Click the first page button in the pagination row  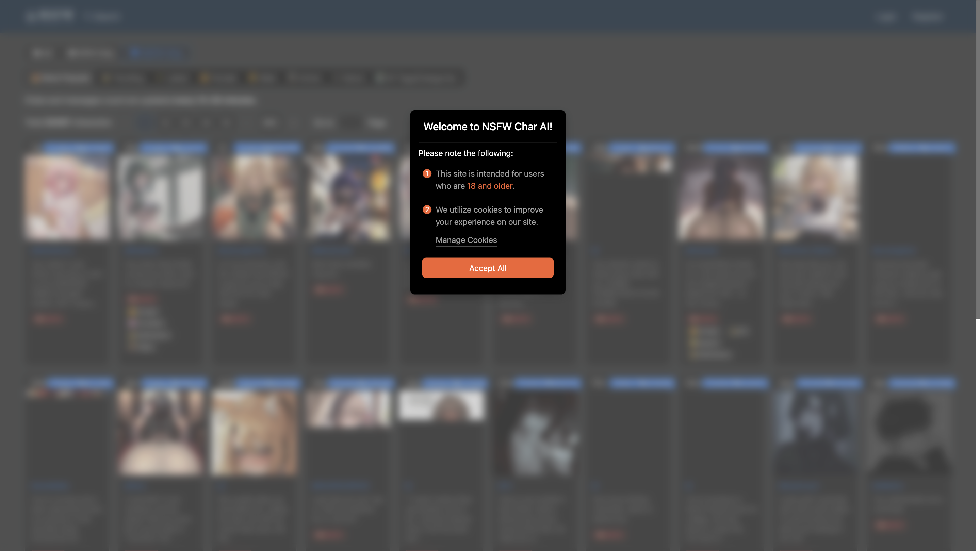point(144,122)
